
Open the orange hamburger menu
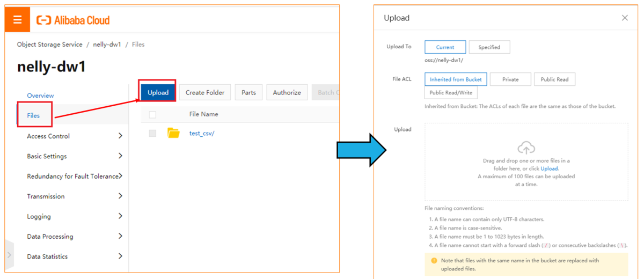tap(17, 20)
